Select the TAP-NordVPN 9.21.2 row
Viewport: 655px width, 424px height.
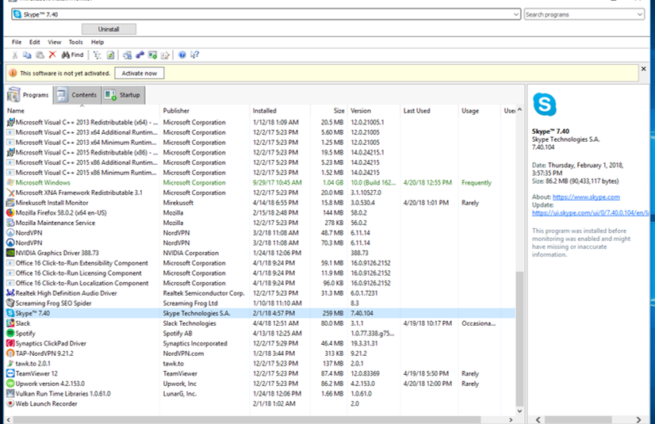pyautogui.click(x=260, y=353)
